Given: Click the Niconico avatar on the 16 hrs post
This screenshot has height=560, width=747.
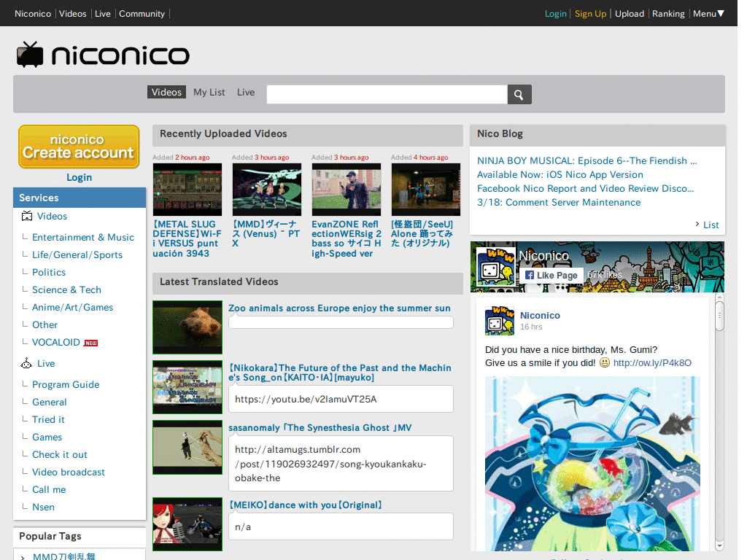Looking at the screenshot, I should pos(500,321).
